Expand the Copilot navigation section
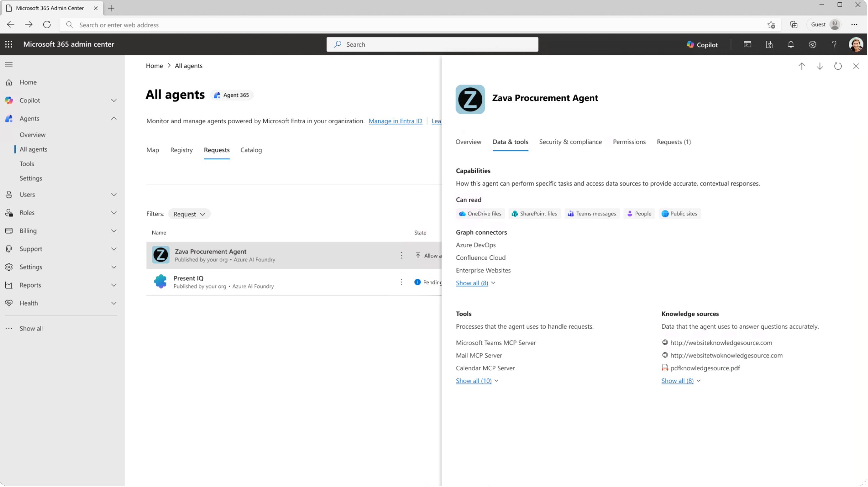The height and width of the screenshot is (487, 868). (x=114, y=100)
